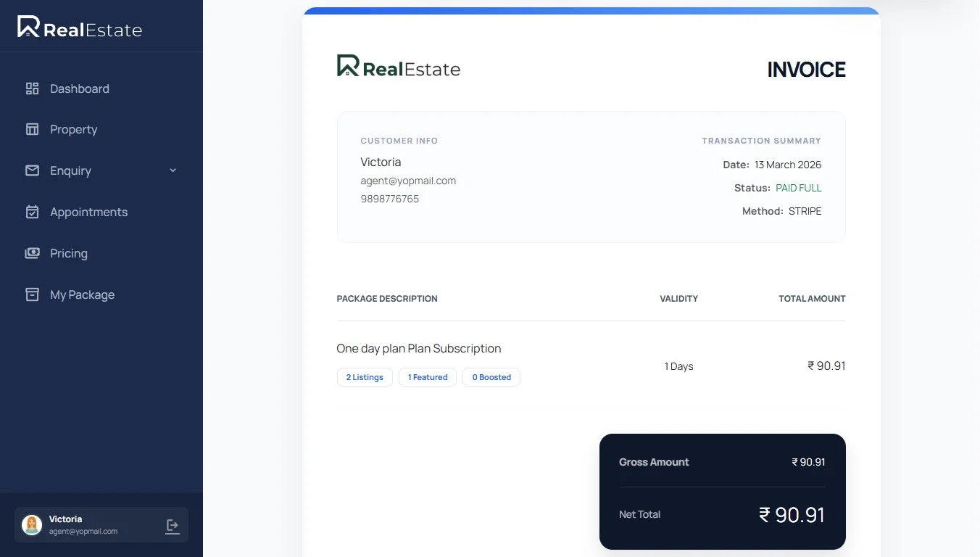Expand the Enquiry submenu chevron
This screenshot has height=557, width=980.
coord(173,170)
